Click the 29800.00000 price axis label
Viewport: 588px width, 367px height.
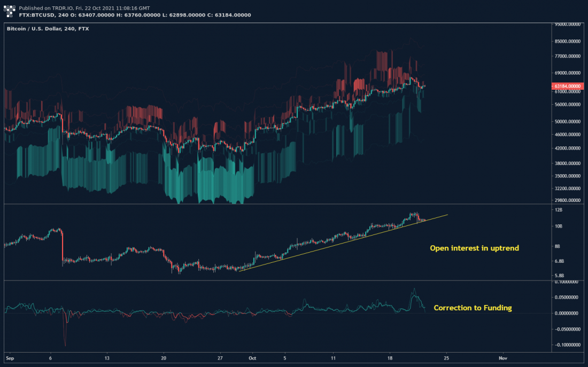(568, 200)
